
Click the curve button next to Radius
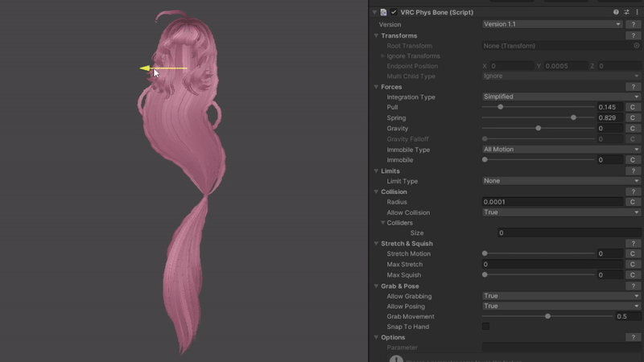633,202
